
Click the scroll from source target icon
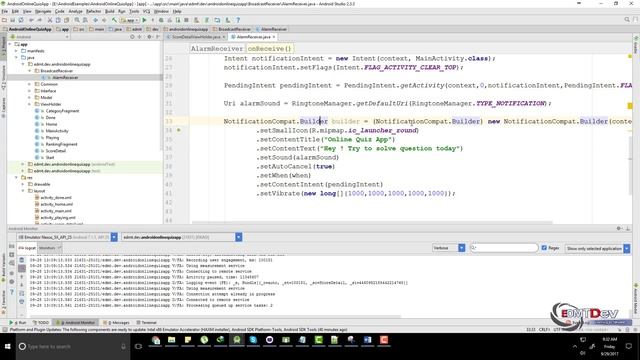132,37
